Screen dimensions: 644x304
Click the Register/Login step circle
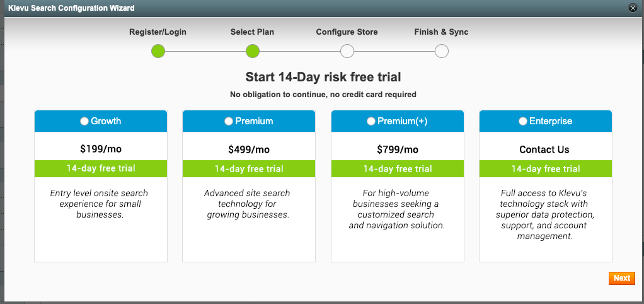click(158, 51)
